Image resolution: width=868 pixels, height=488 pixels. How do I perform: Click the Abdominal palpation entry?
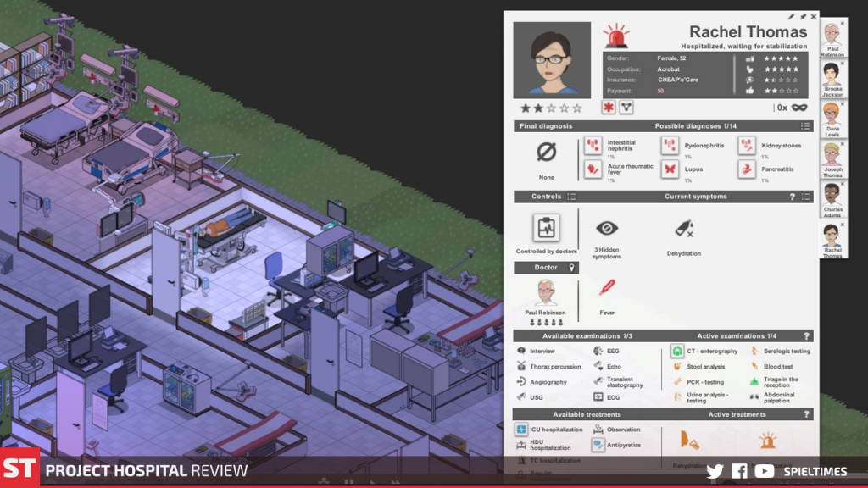click(x=772, y=397)
